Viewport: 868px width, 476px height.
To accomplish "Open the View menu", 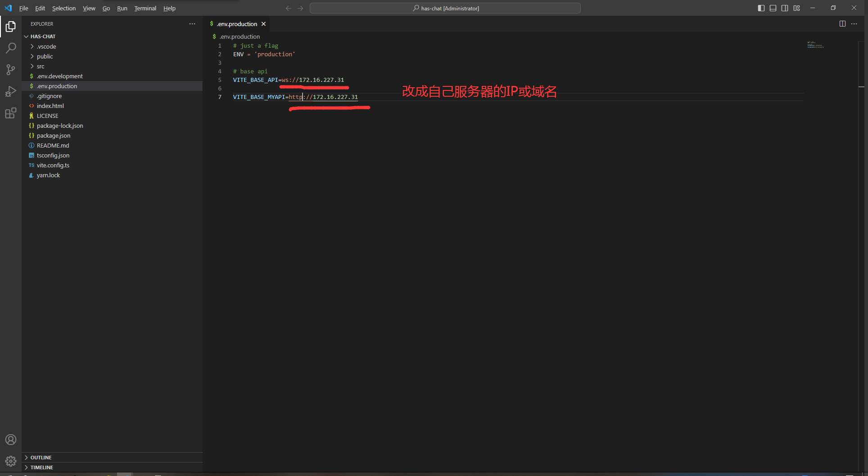I will (x=89, y=8).
